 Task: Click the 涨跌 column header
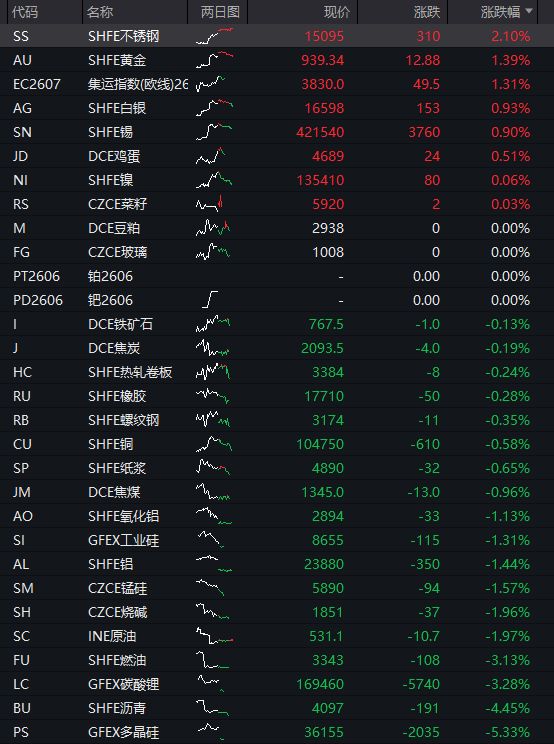coord(427,12)
